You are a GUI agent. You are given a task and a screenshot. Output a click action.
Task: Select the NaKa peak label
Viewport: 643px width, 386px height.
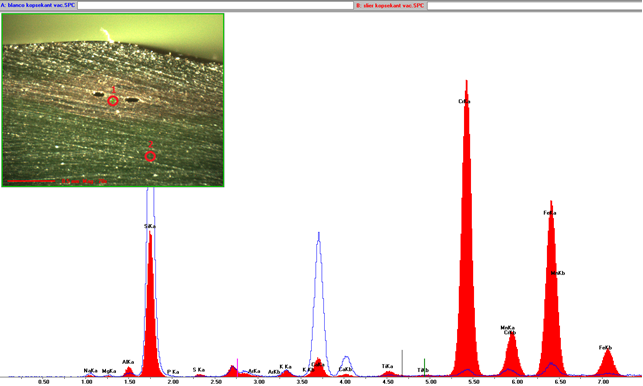point(91,371)
